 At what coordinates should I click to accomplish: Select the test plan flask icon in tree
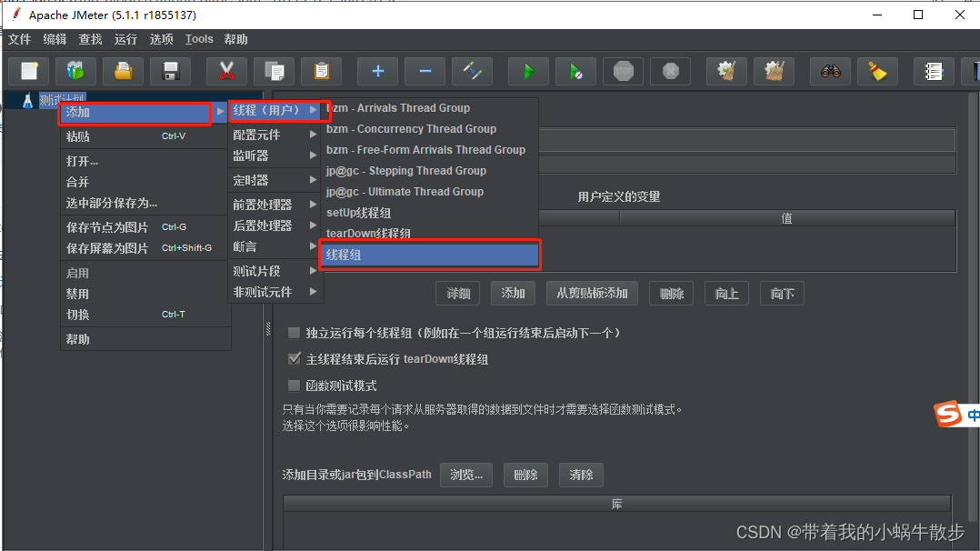[27, 100]
